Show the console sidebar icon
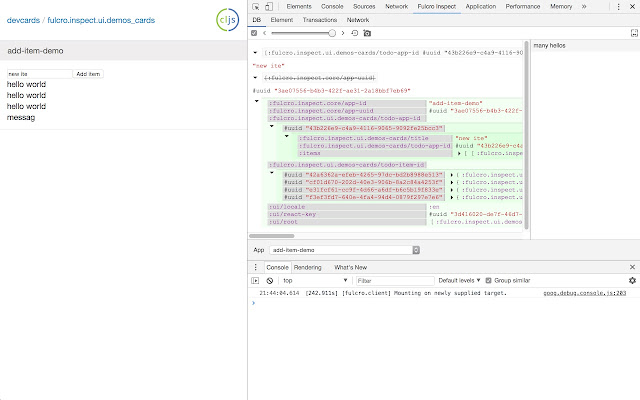This screenshot has height=400, width=640. tap(257, 281)
